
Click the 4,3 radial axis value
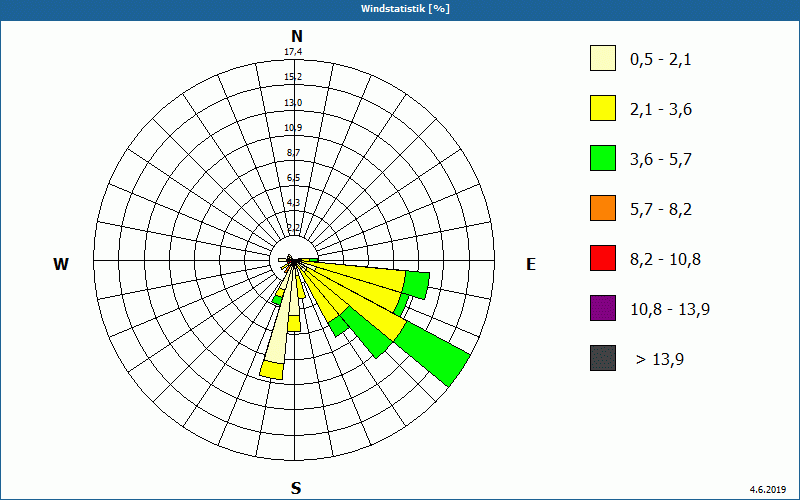coord(293,203)
